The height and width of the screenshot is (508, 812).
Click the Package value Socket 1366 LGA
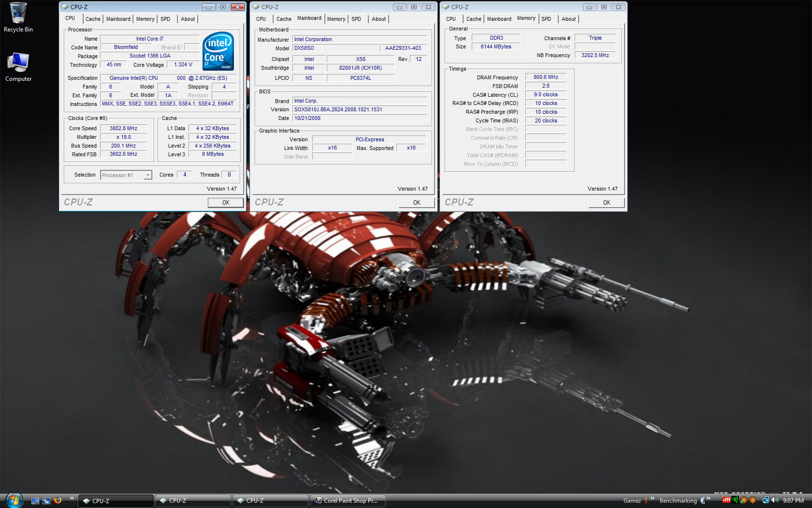(x=150, y=56)
